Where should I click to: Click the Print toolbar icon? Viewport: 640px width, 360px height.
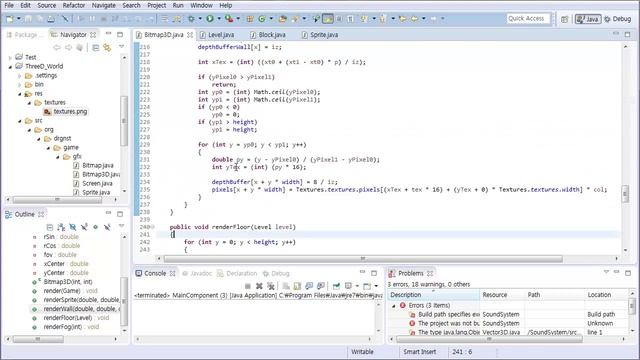(51, 19)
